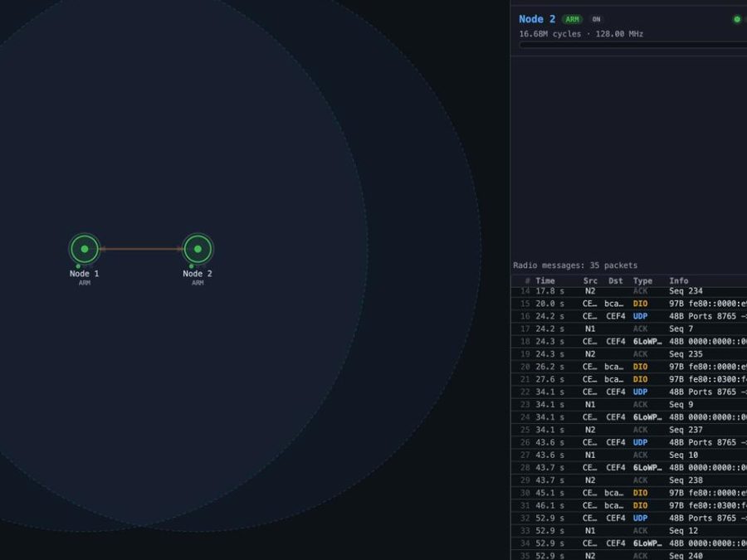The height and width of the screenshot is (560, 747).
Task: Select the UDP type in packet 16
Action: (640, 316)
